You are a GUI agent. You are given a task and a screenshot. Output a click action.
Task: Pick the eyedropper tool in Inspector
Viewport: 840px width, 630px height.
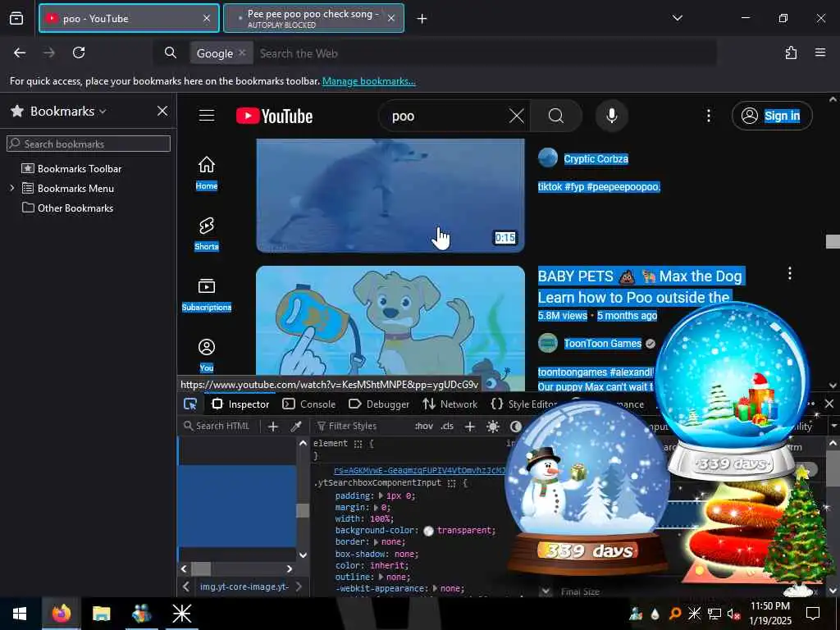pos(295,427)
